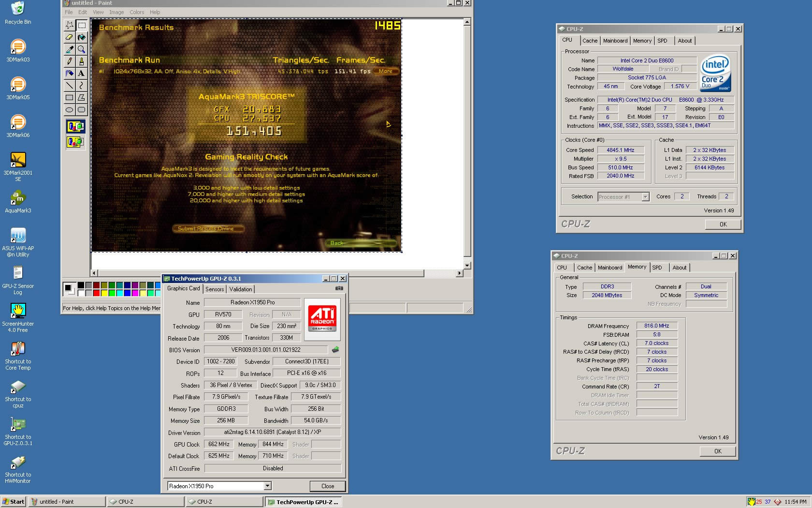Screen dimensions: 812x508
Task: Open the graphics card selector dropdown in GPU-Z
Action: tap(267, 486)
